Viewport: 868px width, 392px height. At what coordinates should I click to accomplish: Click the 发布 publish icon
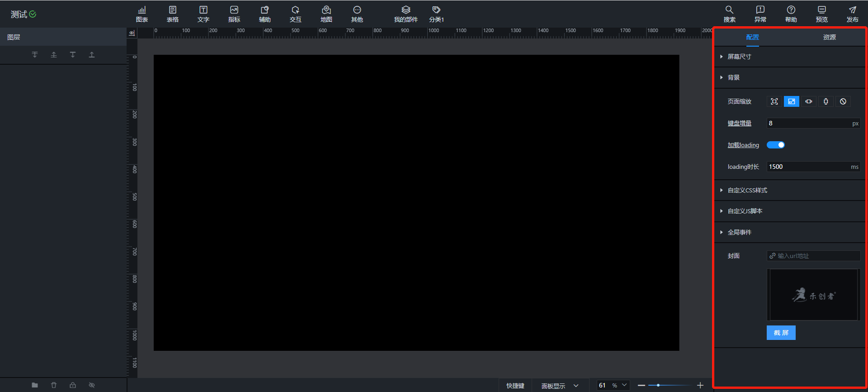(x=852, y=14)
